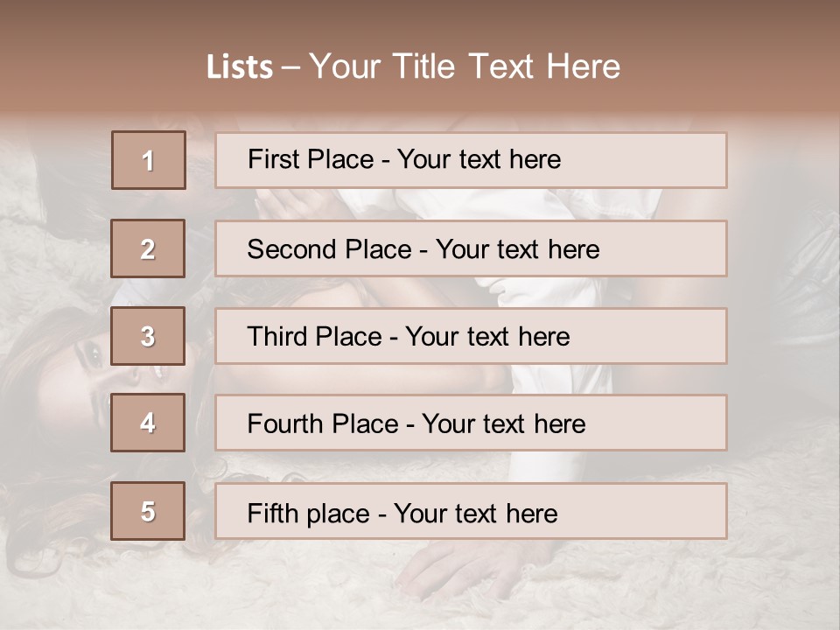
Task: Select the Third Place text bar
Action: pos(471,336)
